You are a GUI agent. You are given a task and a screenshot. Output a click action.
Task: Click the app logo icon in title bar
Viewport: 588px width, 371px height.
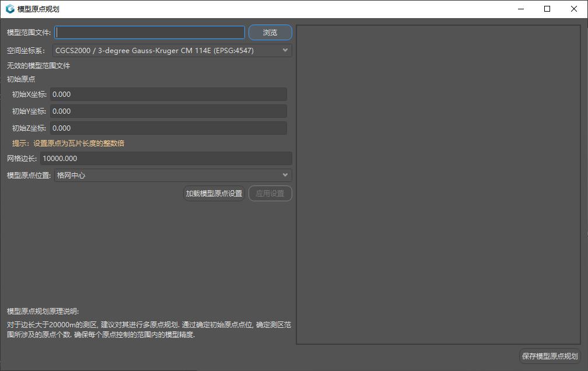coord(10,9)
